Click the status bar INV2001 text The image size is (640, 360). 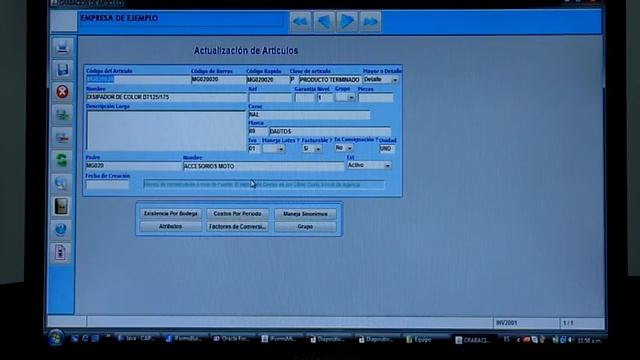[x=507, y=323]
